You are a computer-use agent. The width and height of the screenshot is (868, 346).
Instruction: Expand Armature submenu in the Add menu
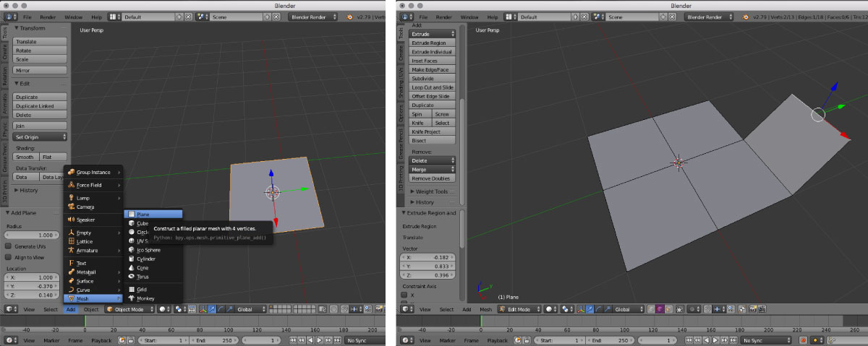coord(94,250)
